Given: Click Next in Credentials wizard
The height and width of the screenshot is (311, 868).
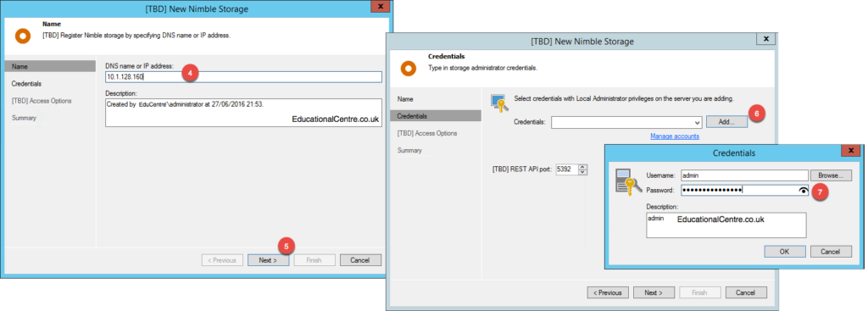Looking at the screenshot, I should (x=654, y=292).
